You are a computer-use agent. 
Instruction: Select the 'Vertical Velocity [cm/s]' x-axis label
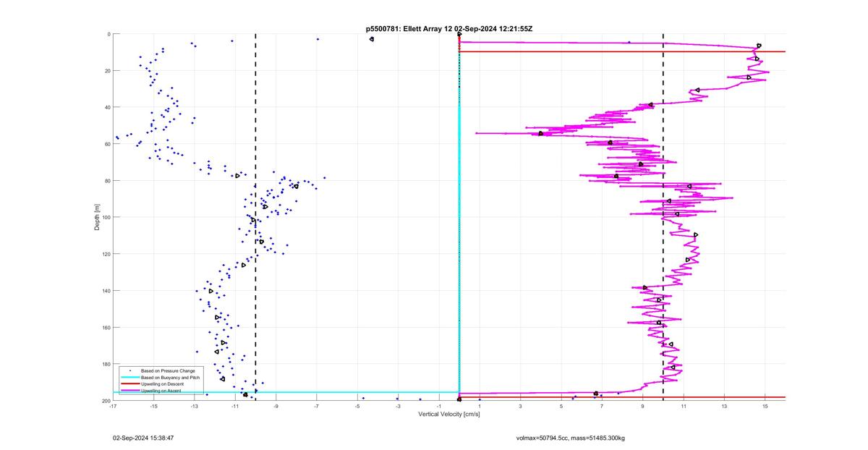coord(448,414)
